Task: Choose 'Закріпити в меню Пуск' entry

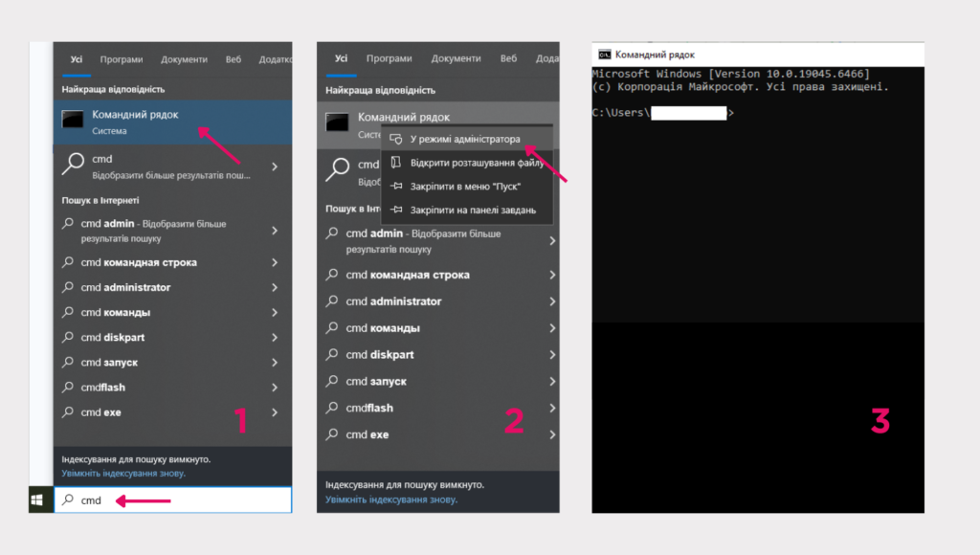Action: click(x=467, y=187)
